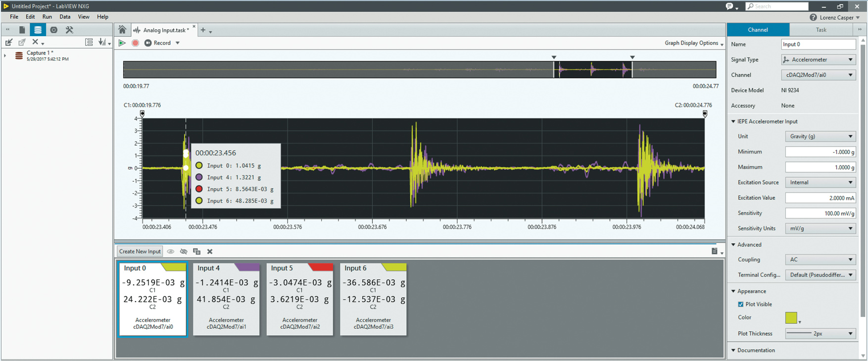Open the home tab icon
The height and width of the screenshot is (361, 868).
[x=122, y=30]
